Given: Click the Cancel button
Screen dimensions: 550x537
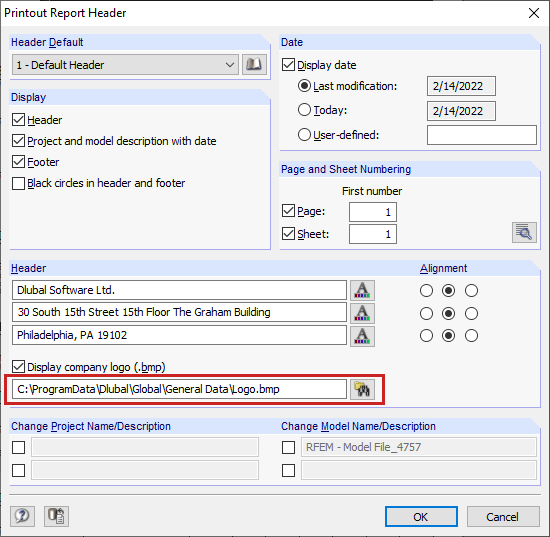Looking at the screenshot, I should click(x=503, y=517).
